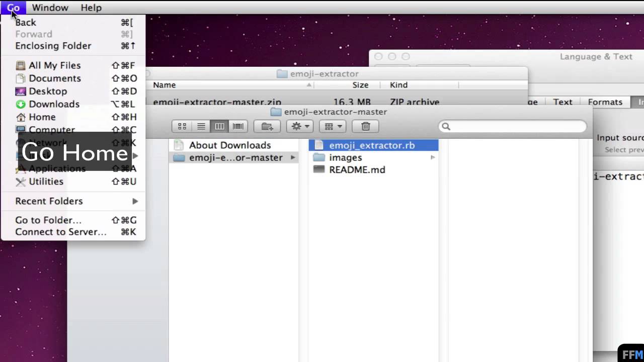The width and height of the screenshot is (644, 362).
Task: Choose Home in the Go menu
Action: (73, 117)
